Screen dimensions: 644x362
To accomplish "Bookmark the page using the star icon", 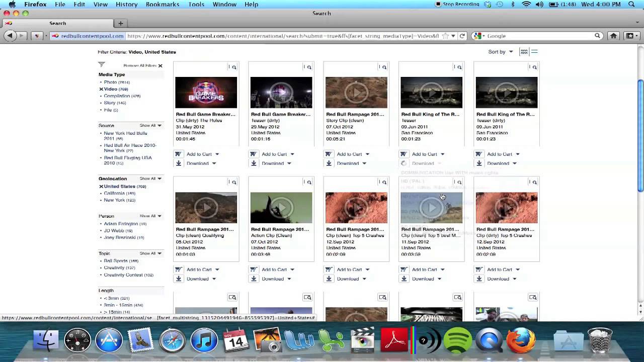I will click(445, 36).
